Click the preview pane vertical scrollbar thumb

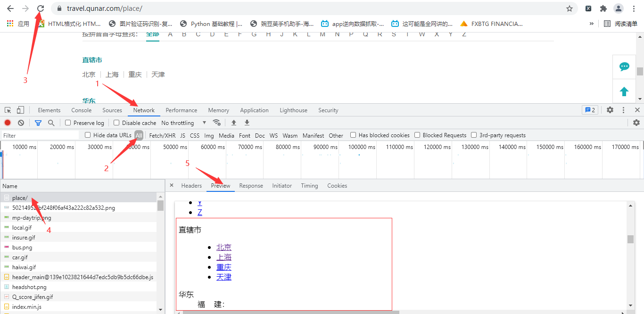coord(631,239)
